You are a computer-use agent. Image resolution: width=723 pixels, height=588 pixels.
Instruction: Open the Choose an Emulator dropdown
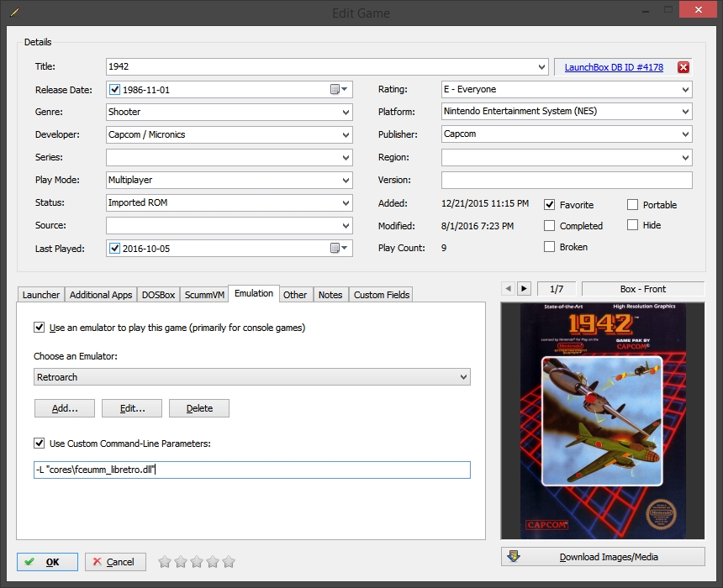pos(463,377)
